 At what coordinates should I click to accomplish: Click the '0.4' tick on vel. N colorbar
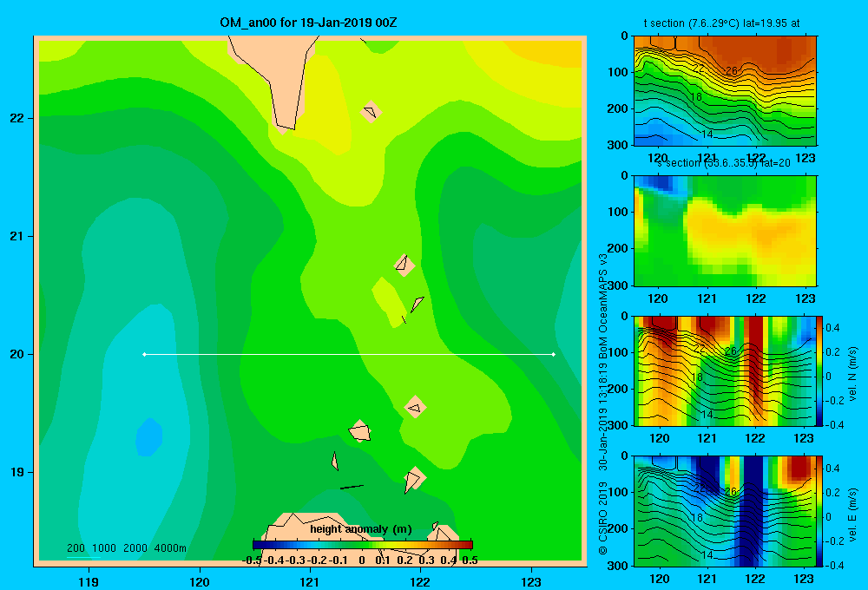[x=832, y=328]
